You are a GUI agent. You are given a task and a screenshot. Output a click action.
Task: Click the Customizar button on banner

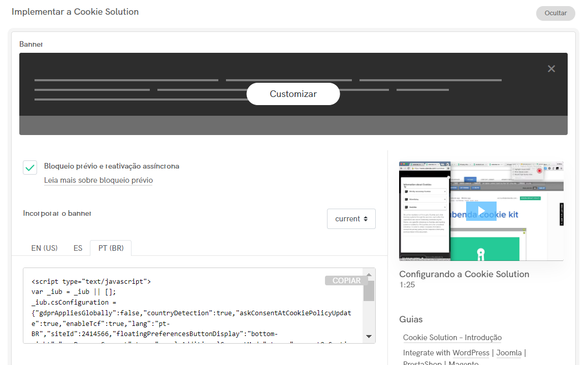pyautogui.click(x=293, y=94)
